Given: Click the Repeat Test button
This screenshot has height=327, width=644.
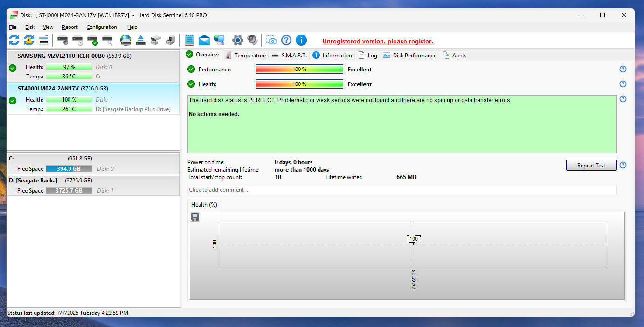Looking at the screenshot, I should [x=591, y=166].
